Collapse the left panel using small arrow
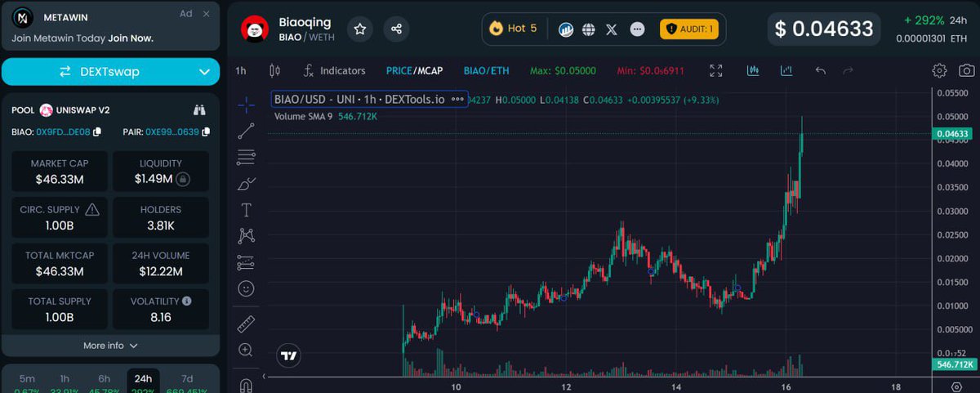This screenshot has height=393, width=980. [263, 377]
